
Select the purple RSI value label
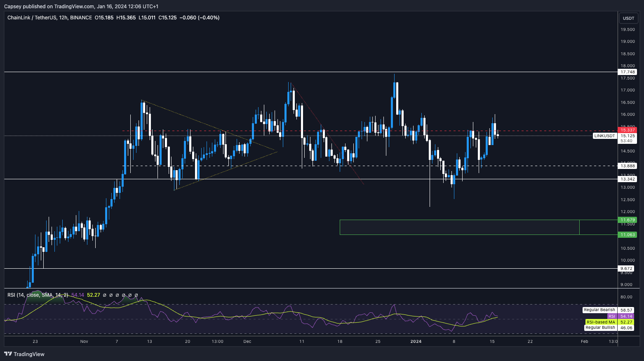point(611,316)
